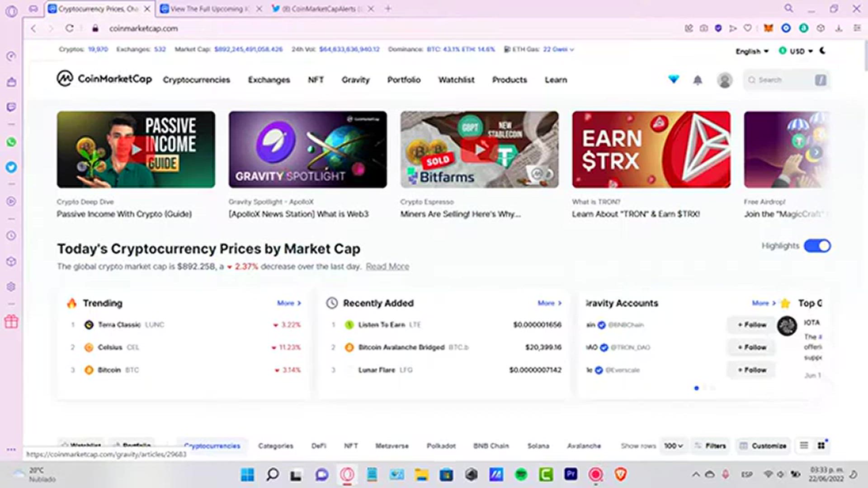Open the Learn nav menu

tap(556, 80)
